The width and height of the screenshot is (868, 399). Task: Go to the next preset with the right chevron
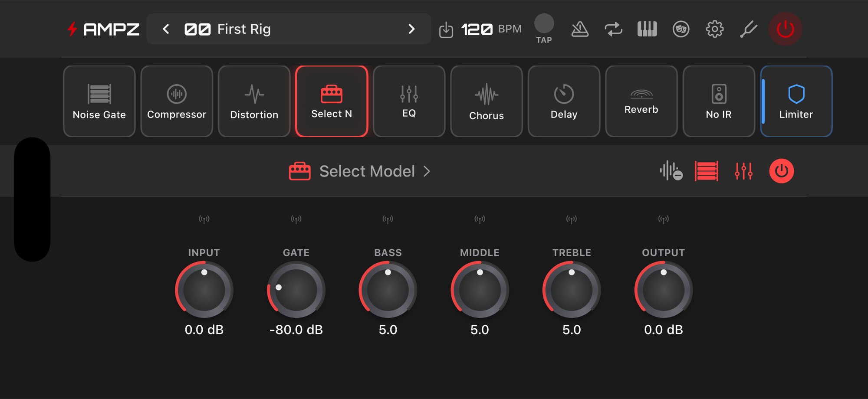[411, 29]
